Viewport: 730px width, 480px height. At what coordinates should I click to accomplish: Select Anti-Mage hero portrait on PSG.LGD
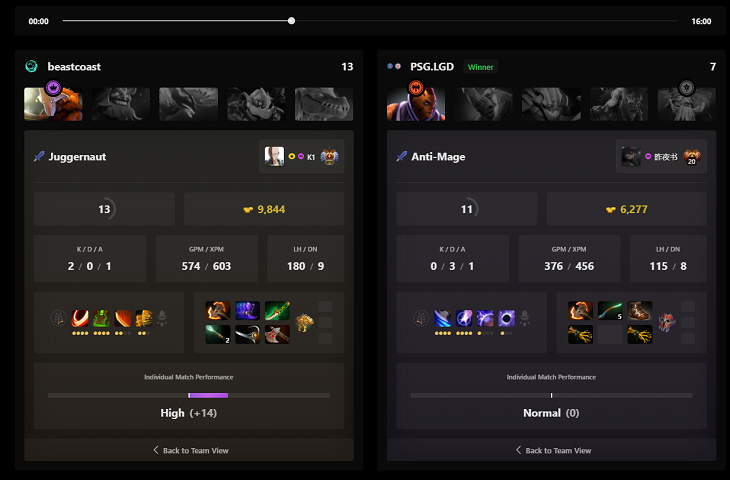click(x=416, y=104)
